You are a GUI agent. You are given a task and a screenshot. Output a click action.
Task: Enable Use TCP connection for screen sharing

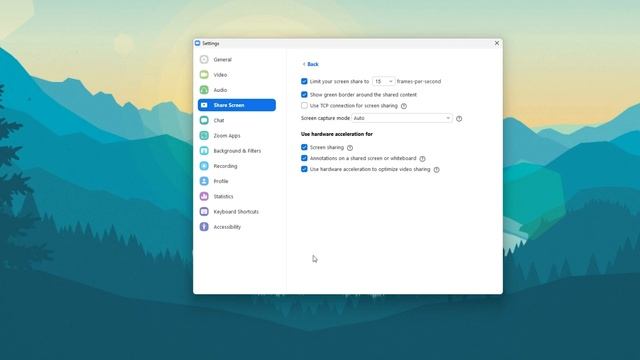(x=304, y=105)
